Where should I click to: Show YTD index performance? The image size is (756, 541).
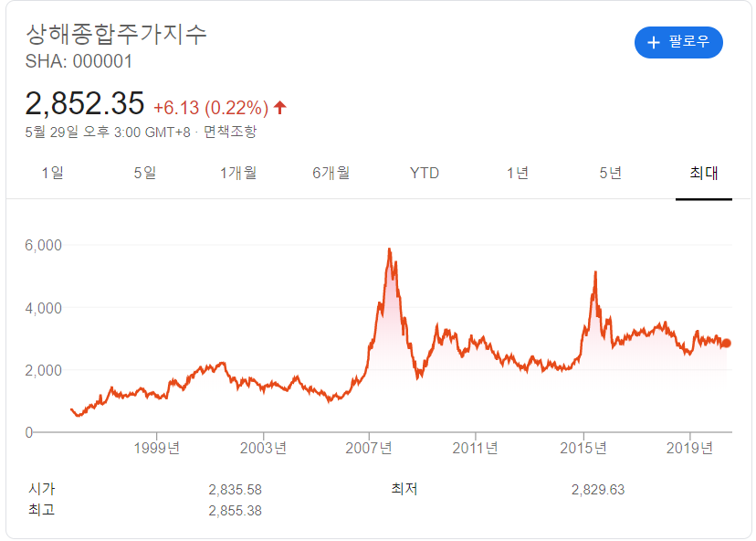click(x=425, y=173)
